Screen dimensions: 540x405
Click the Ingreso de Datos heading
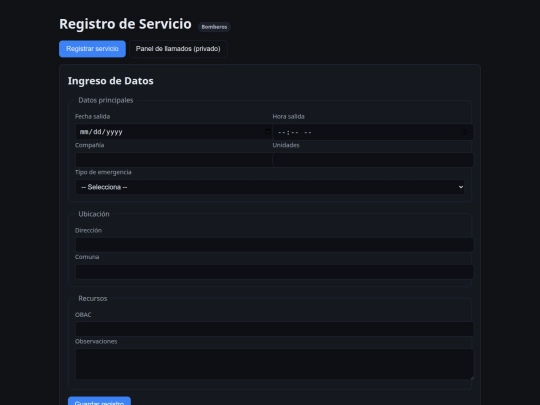pos(111,81)
